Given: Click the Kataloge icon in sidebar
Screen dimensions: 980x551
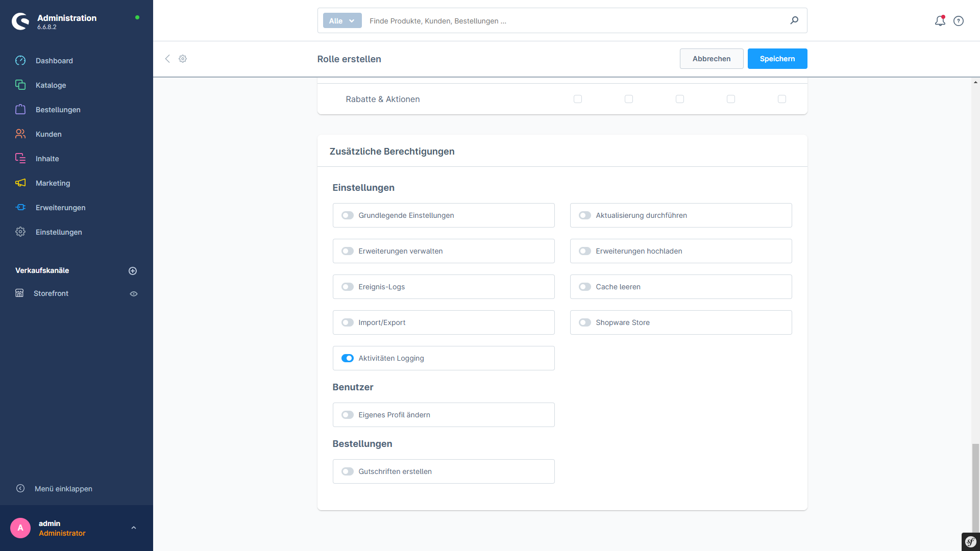Looking at the screenshot, I should point(21,85).
